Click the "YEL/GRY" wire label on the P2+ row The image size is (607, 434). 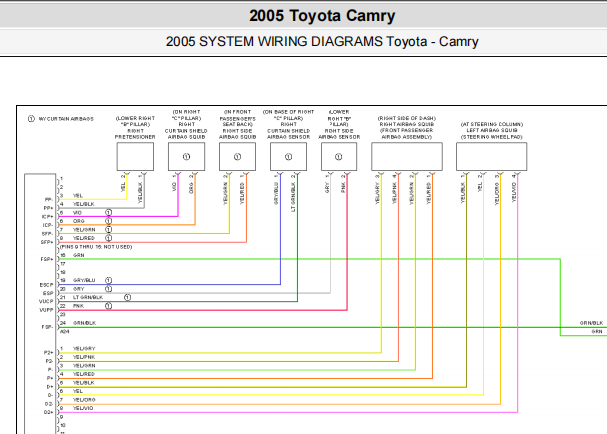(x=84, y=348)
